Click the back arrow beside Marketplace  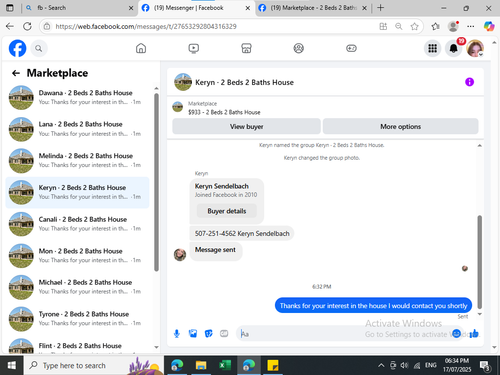[16, 73]
